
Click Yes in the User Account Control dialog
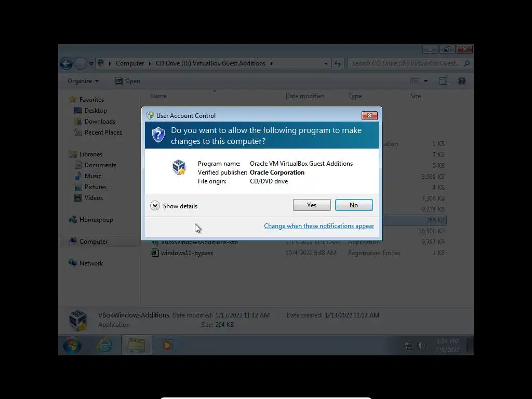(x=312, y=205)
